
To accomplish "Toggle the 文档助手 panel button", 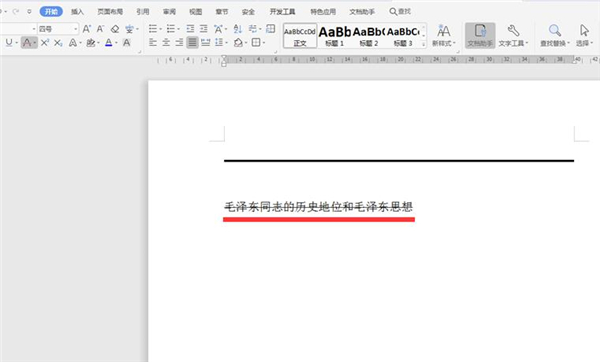I will 480,35.
